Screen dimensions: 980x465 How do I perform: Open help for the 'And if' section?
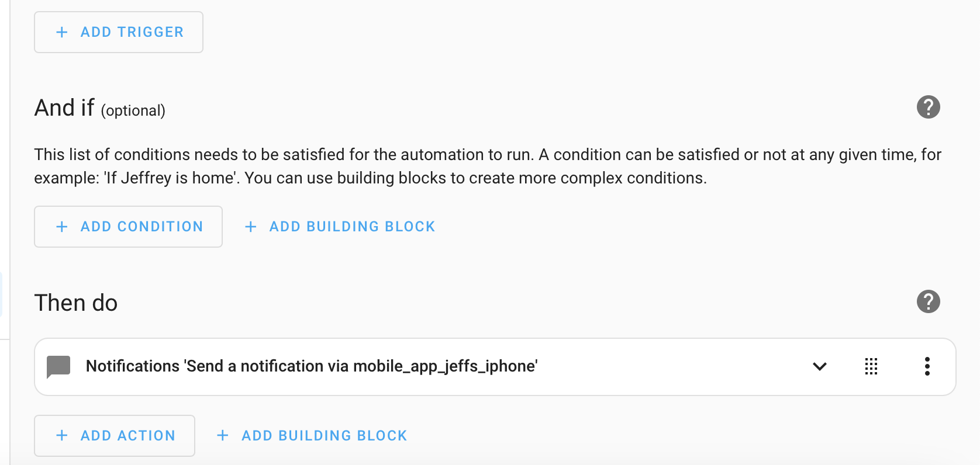[x=928, y=107]
